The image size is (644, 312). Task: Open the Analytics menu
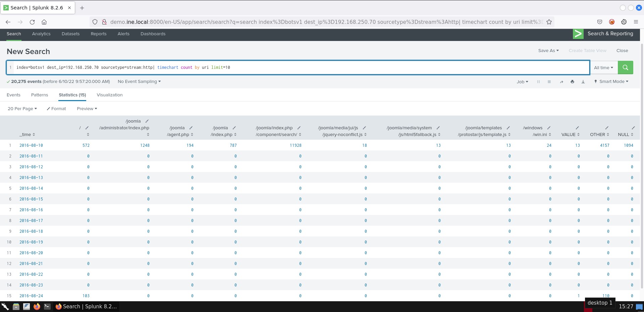tap(41, 34)
